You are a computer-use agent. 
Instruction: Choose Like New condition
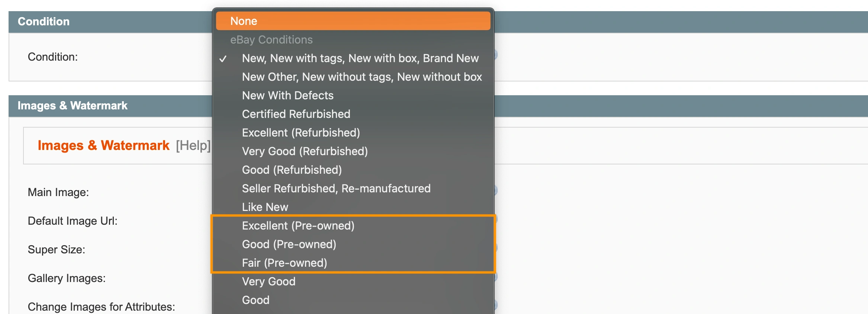pyautogui.click(x=265, y=207)
